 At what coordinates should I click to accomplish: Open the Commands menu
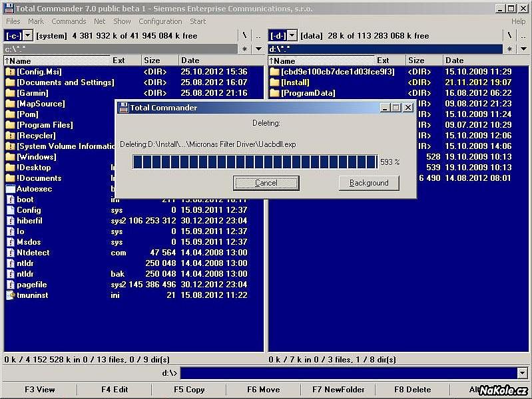pyautogui.click(x=69, y=21)
